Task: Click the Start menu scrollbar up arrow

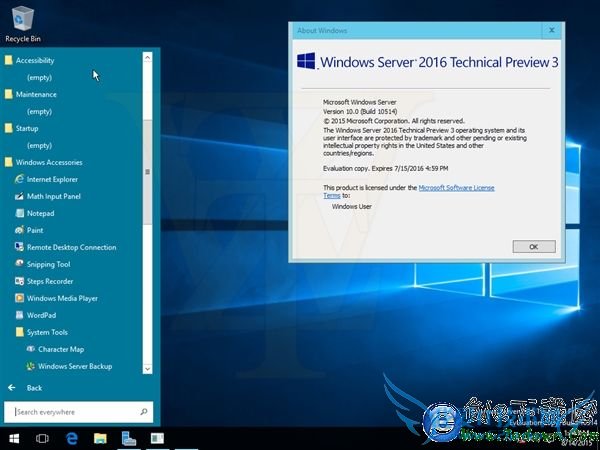Action: click(147, 57)
